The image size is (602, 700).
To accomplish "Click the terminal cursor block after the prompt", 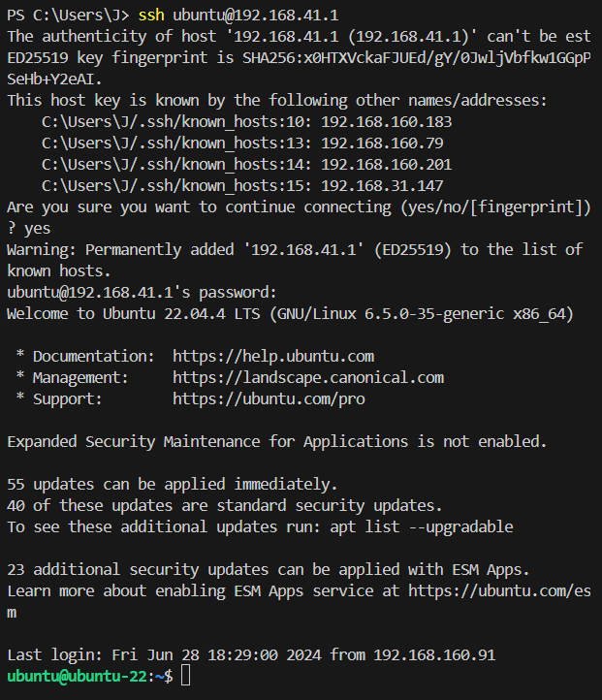I will 186,676.
